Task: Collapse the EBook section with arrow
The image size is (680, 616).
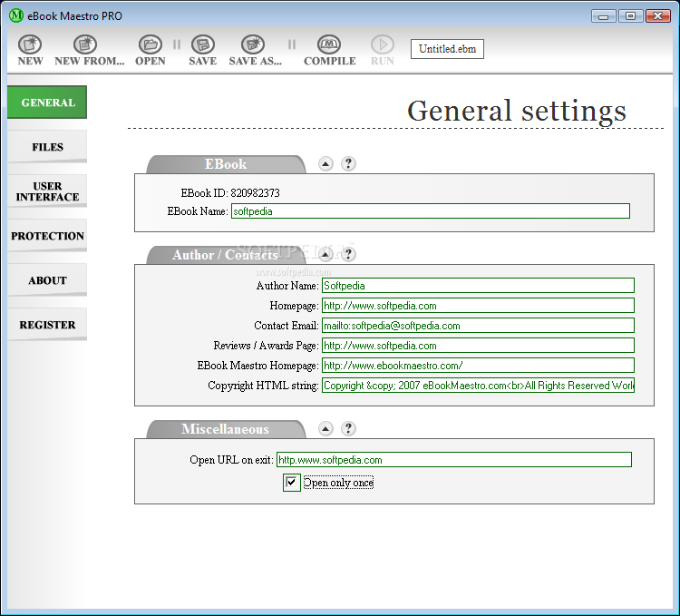Action: [x=325, y=163]
